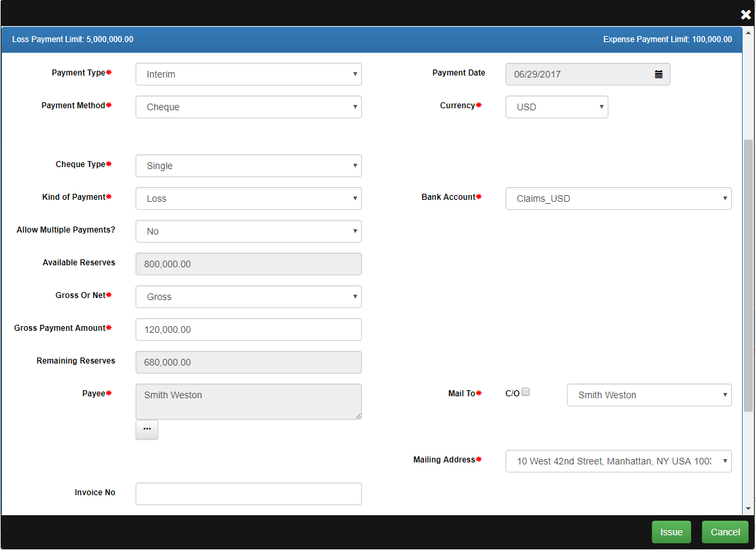Click the Issue button

click(x=671, y=532)
